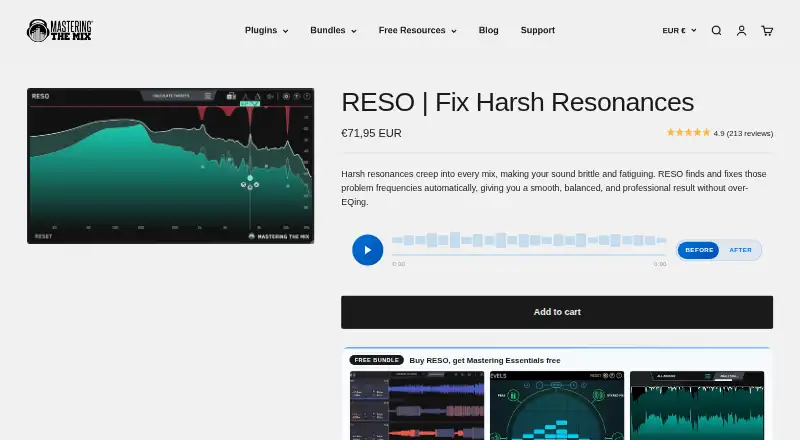Click the Add to cart button
This screenshot has width=800, height=440.
click(x=557, y=312)
